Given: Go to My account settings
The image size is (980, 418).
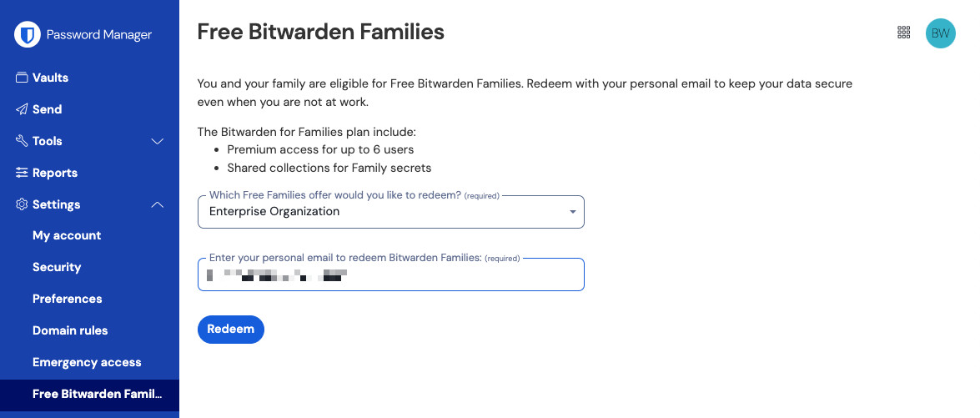Looking at the screenshot, I should click(x=67, y=235).
